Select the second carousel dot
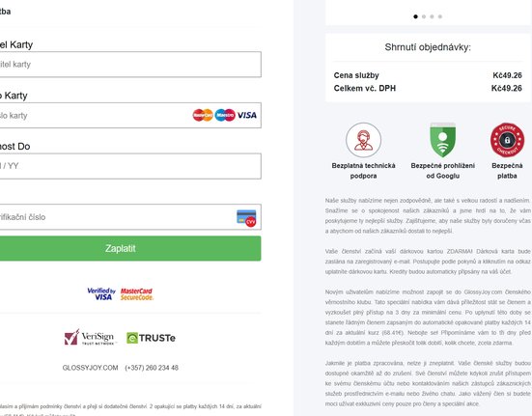 (424, 16)
